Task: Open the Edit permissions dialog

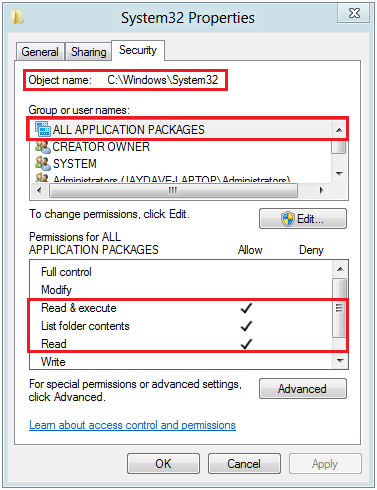Action: coord(303,219)
